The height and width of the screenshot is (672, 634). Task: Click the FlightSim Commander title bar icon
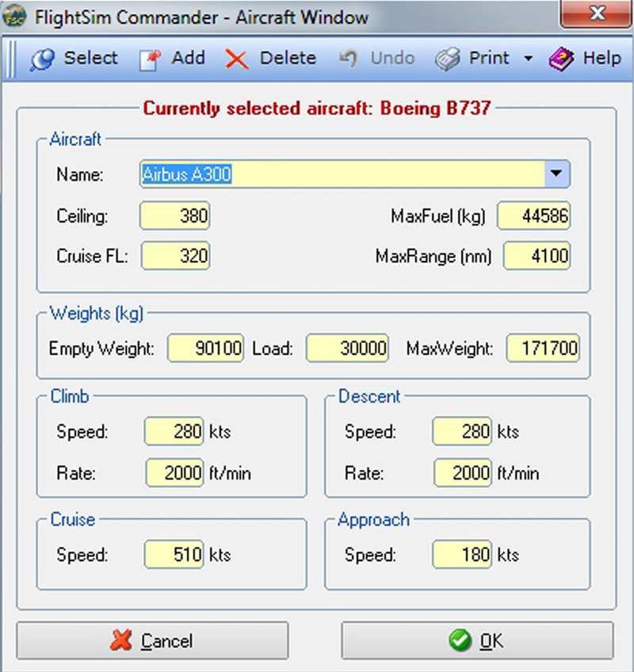(14, 17)
